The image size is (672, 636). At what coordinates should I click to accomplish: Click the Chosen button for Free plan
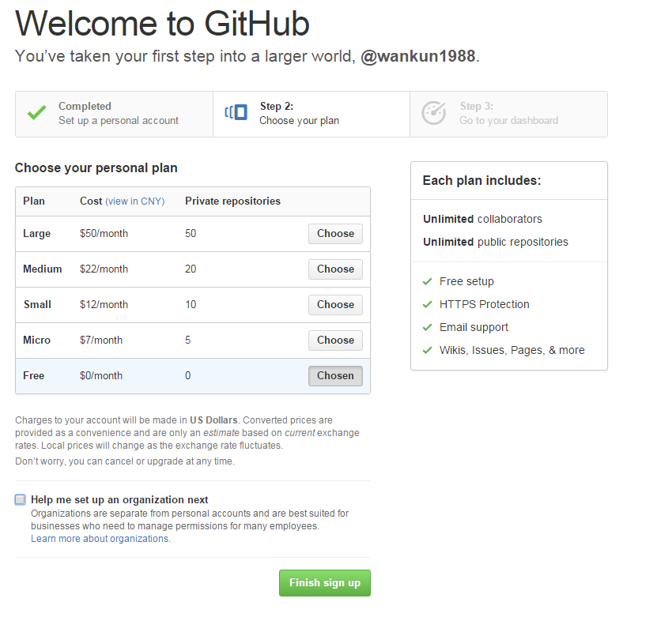click(335, 375)
